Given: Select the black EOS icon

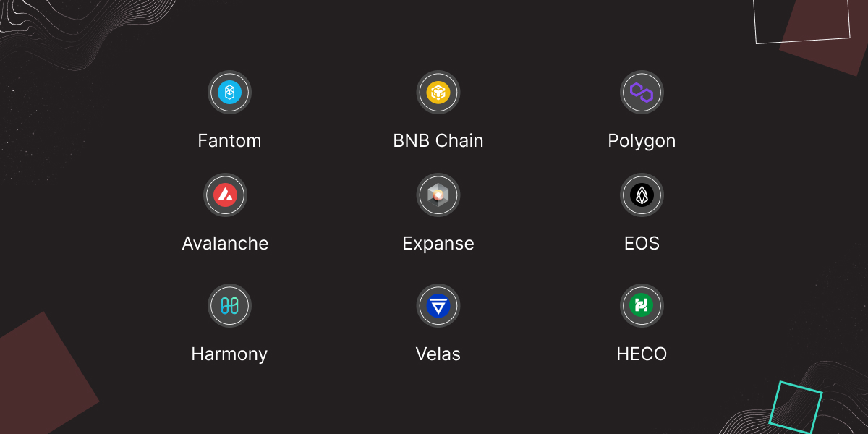Looking at the screenshot, I should [642, 195].
